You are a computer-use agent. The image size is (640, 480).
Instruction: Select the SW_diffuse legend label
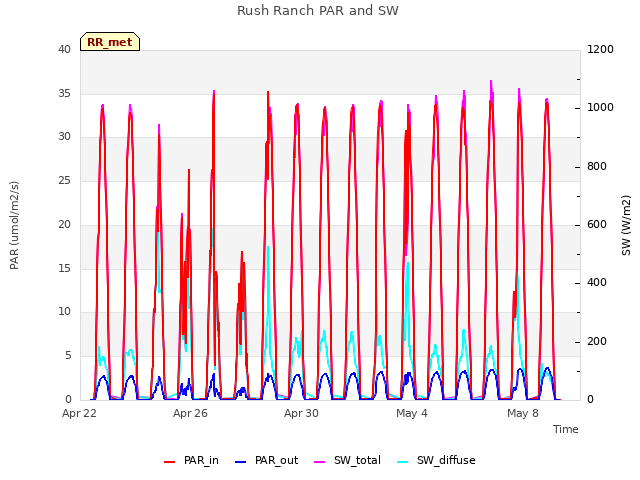click(446, 460)
